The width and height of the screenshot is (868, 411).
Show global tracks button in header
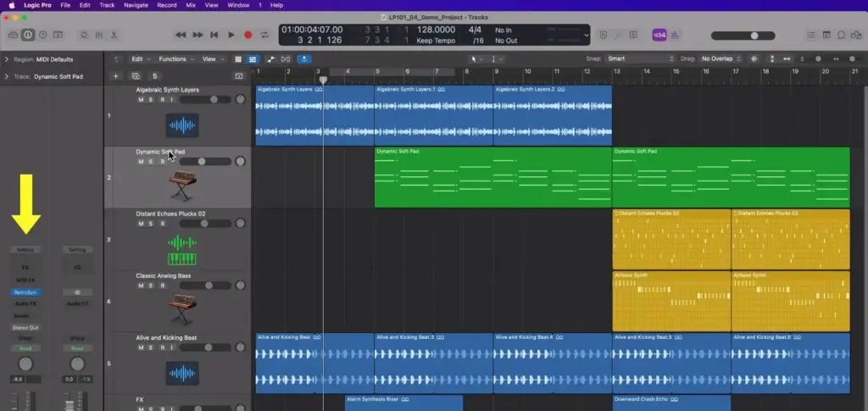[239, 76]
